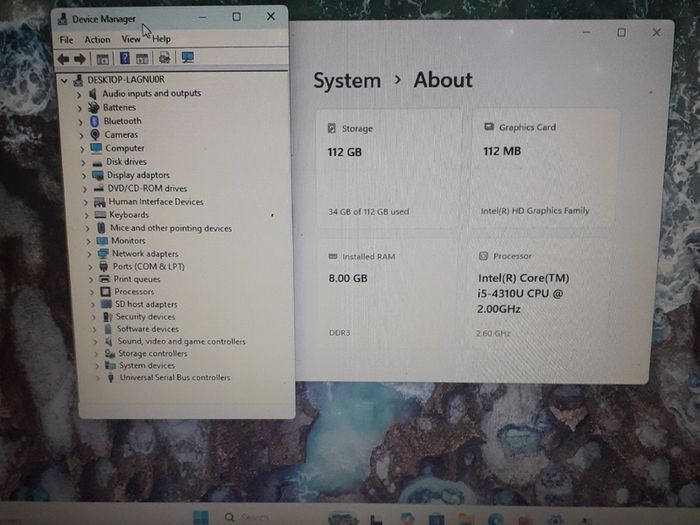Select the Mice and other pointing devices label
This screenshot has width=700, height=525.
(171, 228)
